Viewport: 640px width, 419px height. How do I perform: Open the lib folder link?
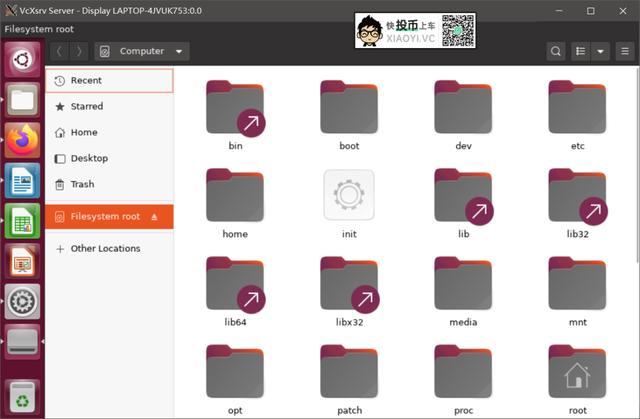(x=463, y=196)
